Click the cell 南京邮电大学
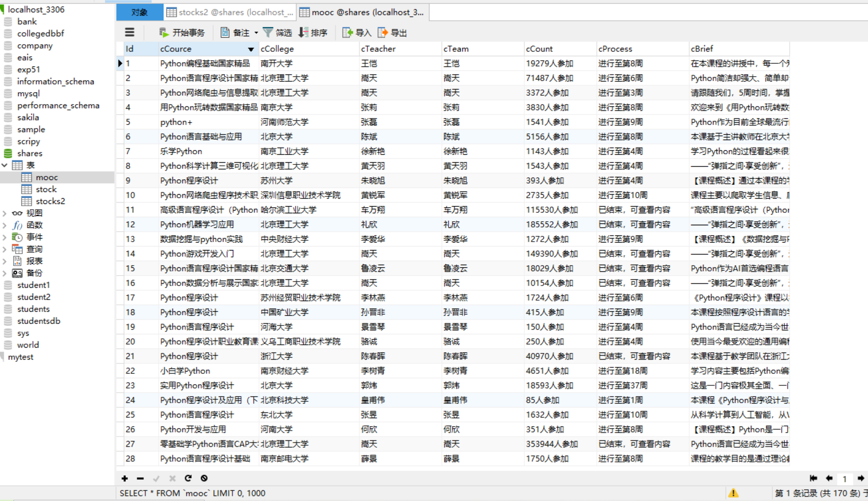Screen dimensions: 868x501 point(309,458)
